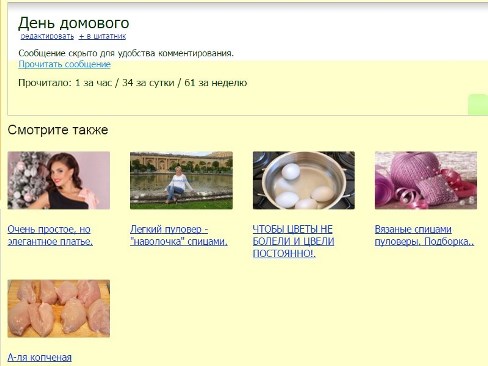Open 'Очень простое, но элегантное платье' link
This screenshot has width=488, height=366.
(x=50, y=235)
